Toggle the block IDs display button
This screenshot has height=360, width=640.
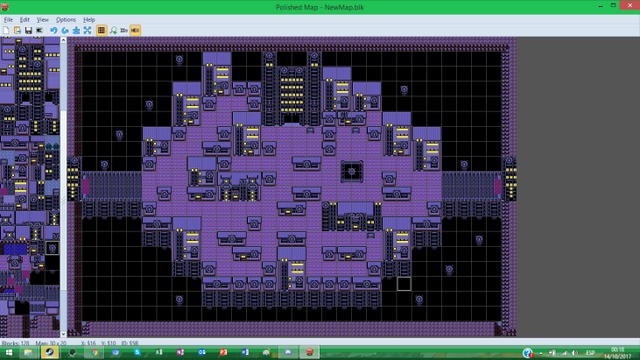click(124, 30)
